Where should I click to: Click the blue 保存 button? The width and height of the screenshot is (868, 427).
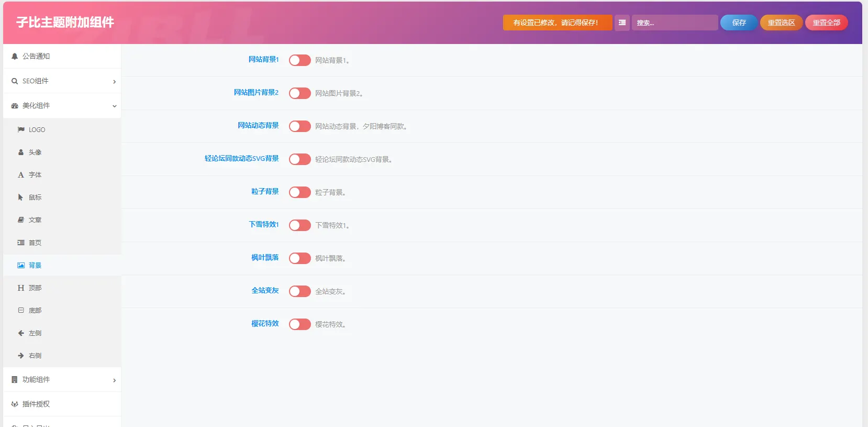(739, 23)
